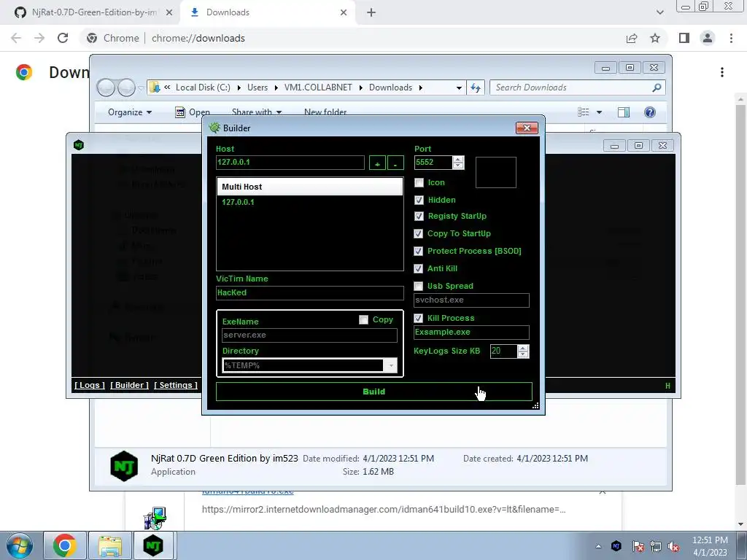Open the Organize dropdown menu

coord(130,112)
